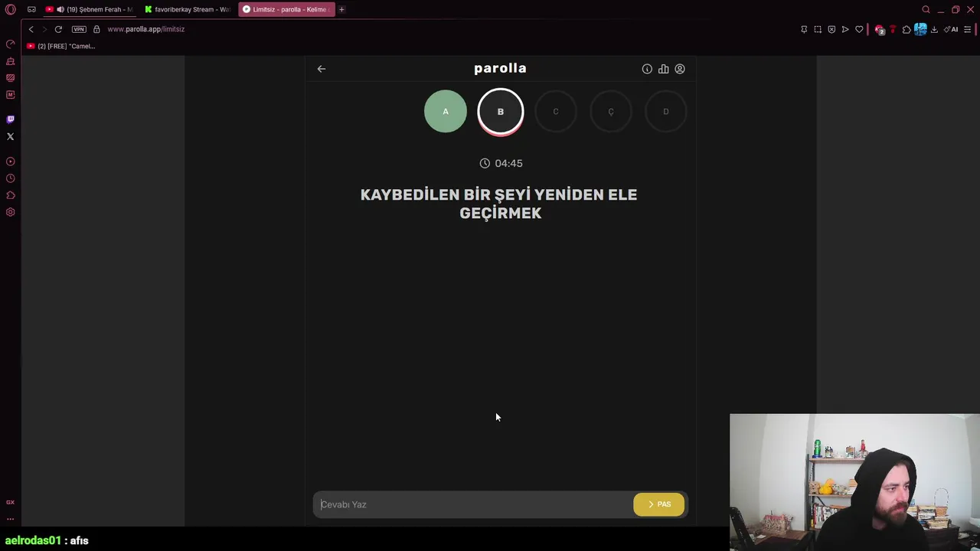
Task: Click the KAYBEDİLEN BİR ŞEYİ clue text
Action: click(499, 204)
